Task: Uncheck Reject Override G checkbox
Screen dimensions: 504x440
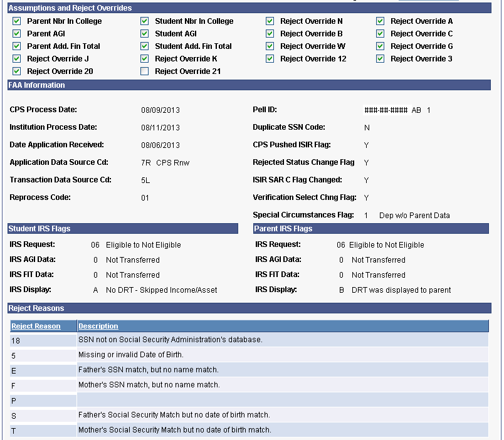Action: pos(381,46)
